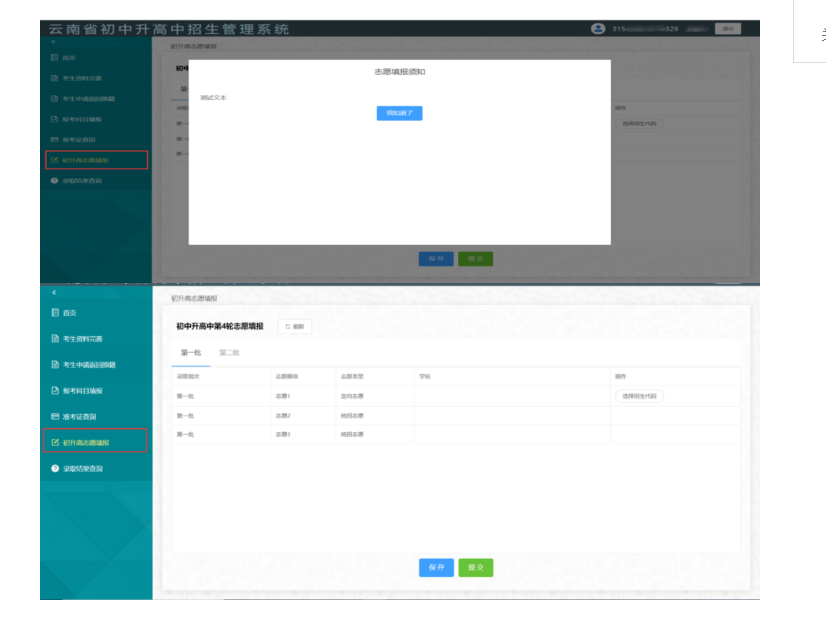
Task: Switch to the 第二批 tab
Action: click(x=229, y=353)
